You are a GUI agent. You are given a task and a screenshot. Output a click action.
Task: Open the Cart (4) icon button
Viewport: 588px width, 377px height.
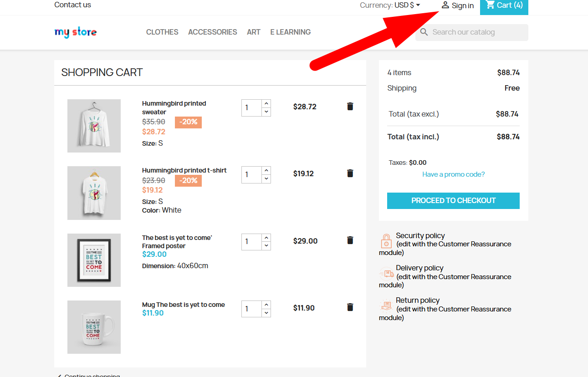[x=490, y=5]
